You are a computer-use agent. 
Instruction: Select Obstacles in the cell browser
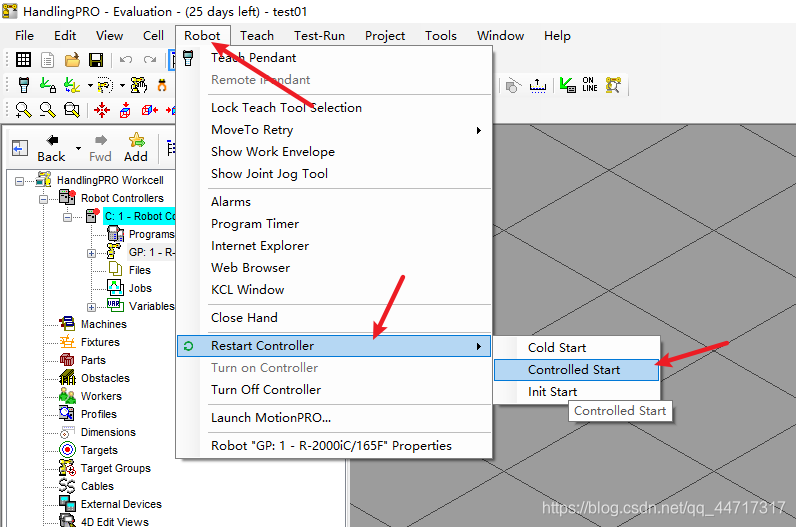coord(105,378)
